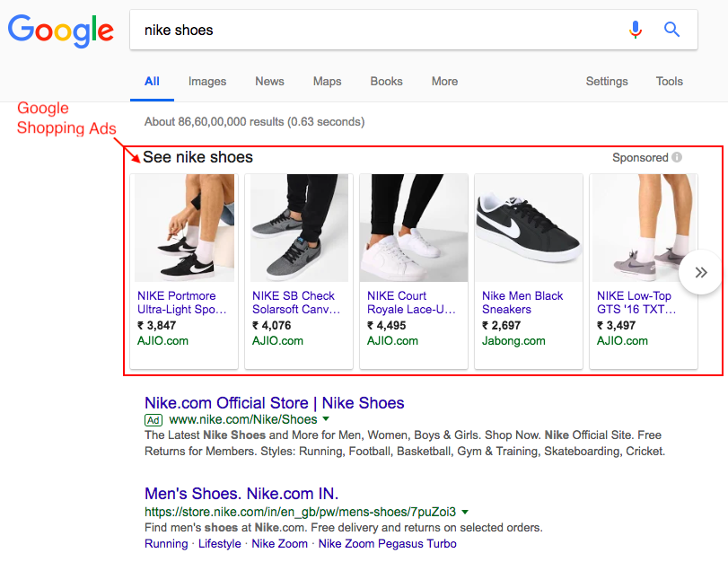Open the Books tab
728x562 pixels.
coord(386,82)
